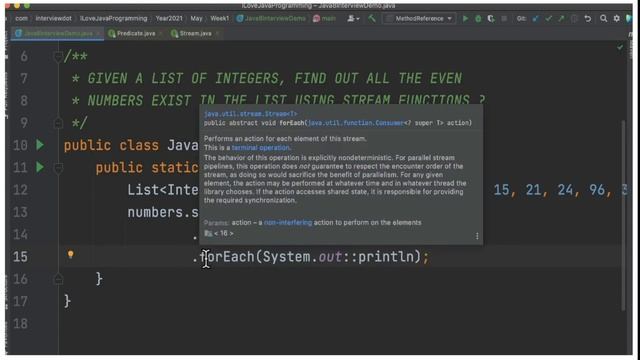The height and width of the screenshot is (360, 640).
Task: Open the MethodReference run configuration dropdown
Action: [419, 19]
